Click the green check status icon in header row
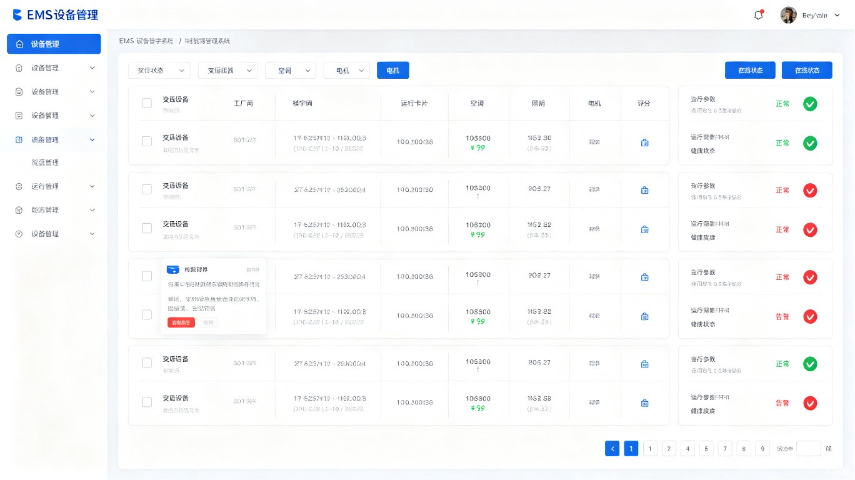855x480 pixels. click(x=810, y=104)
